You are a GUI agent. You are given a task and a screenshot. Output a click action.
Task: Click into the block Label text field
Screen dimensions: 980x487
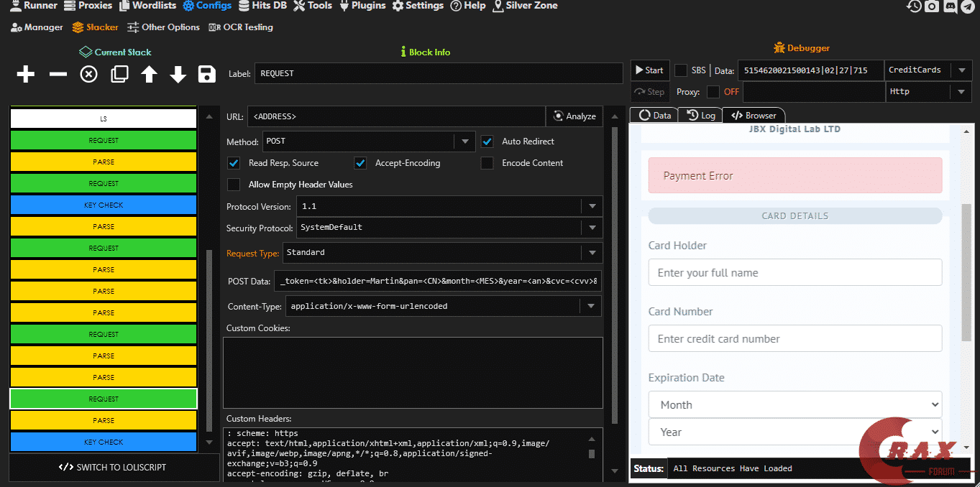coord(439,73)
